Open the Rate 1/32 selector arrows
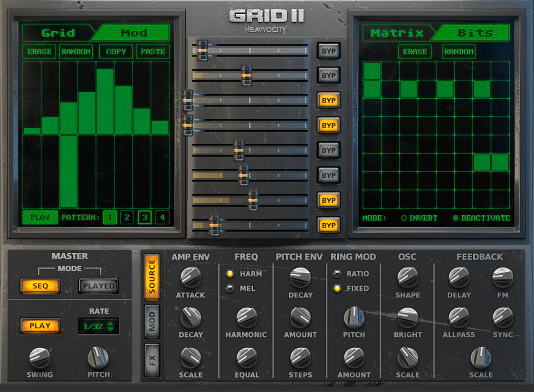534x392 pixels. click(111, 326)
